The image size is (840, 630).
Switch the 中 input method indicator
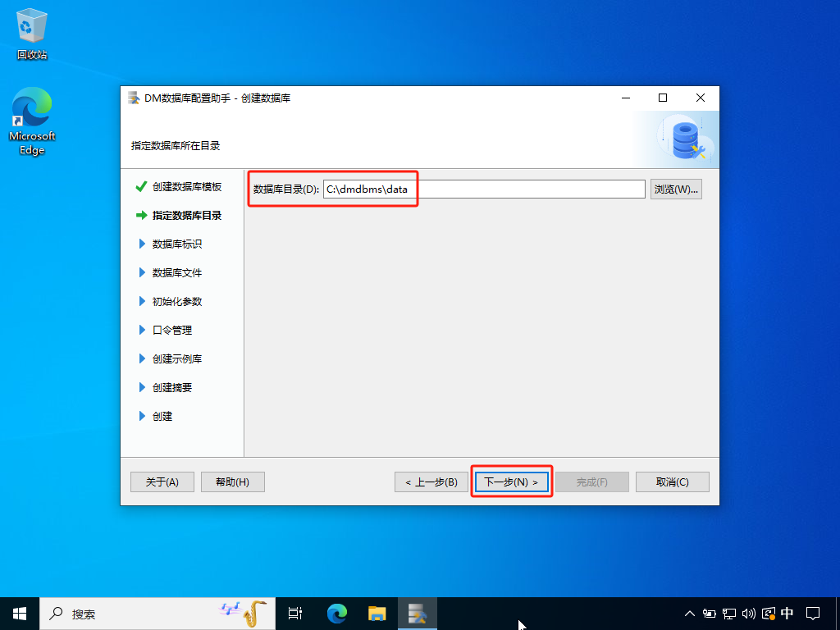787,613
